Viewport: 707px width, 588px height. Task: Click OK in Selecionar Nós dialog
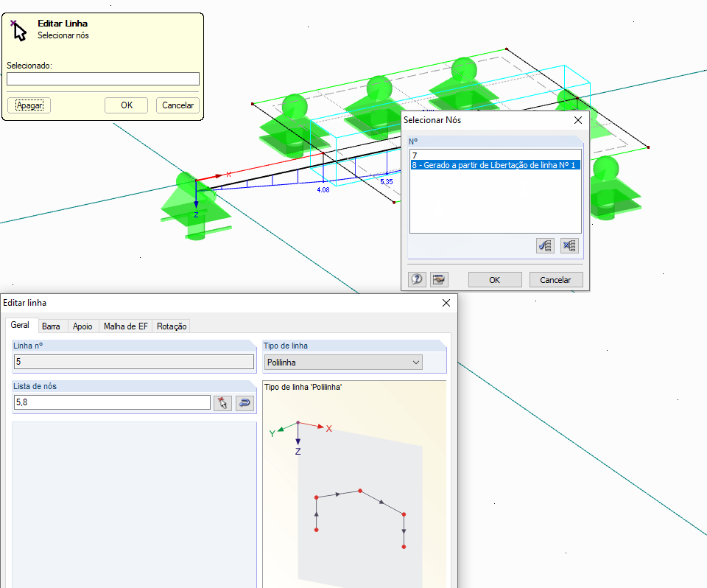(495, 280)
